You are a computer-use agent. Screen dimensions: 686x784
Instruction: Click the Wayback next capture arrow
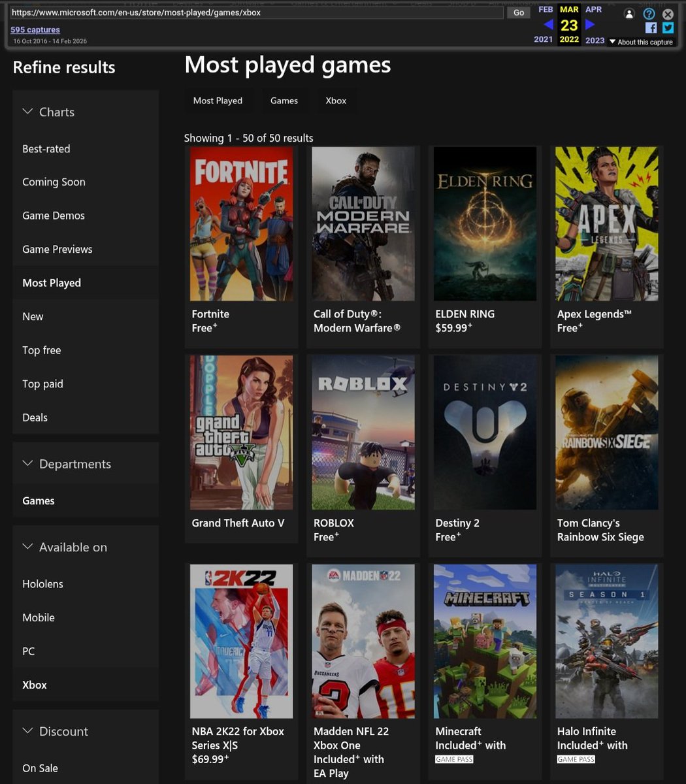590,25
